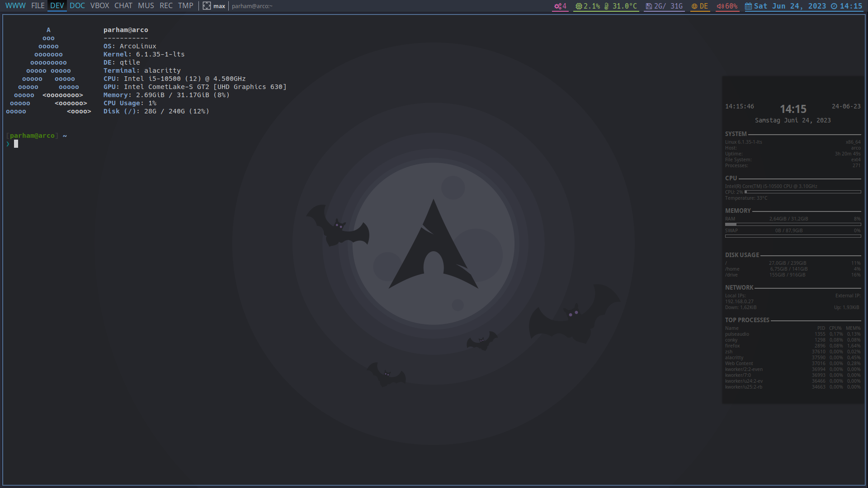This screenshot has height=488, width=868.
Task: Click the volume speaker icon
Action: [x=720, y=6]
